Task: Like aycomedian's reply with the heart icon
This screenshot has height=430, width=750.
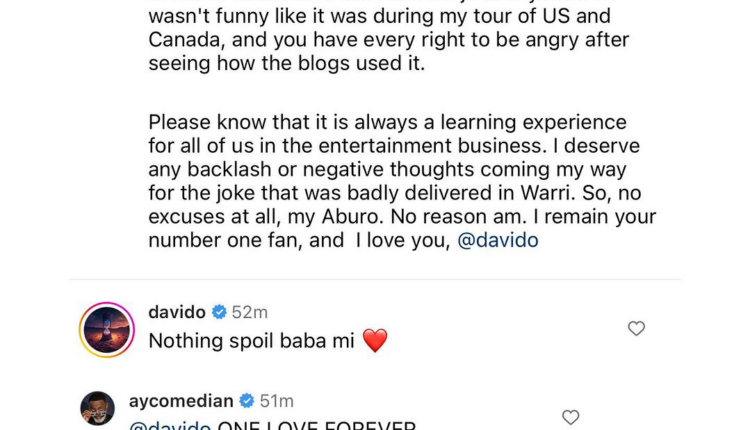Action: click(x=571, y=417)
